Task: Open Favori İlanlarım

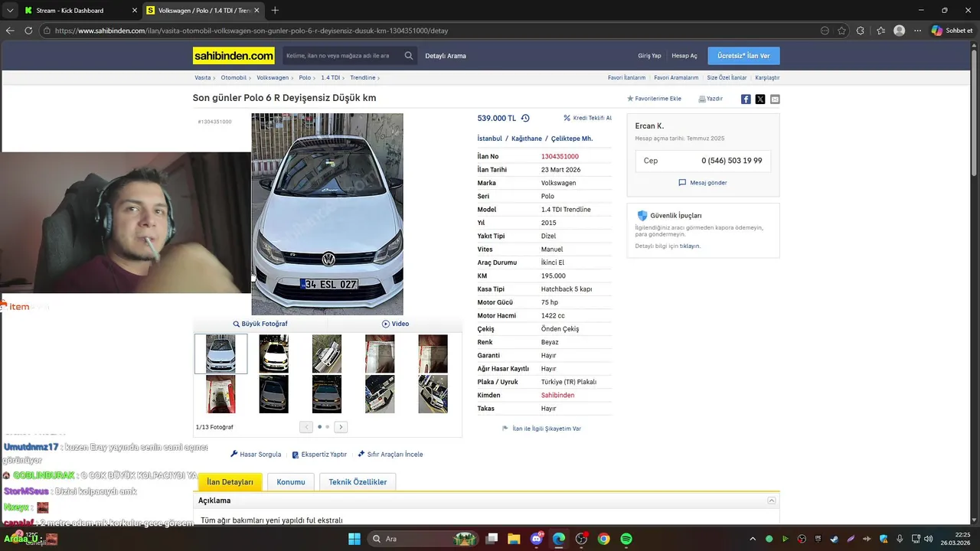Action: 626,78
